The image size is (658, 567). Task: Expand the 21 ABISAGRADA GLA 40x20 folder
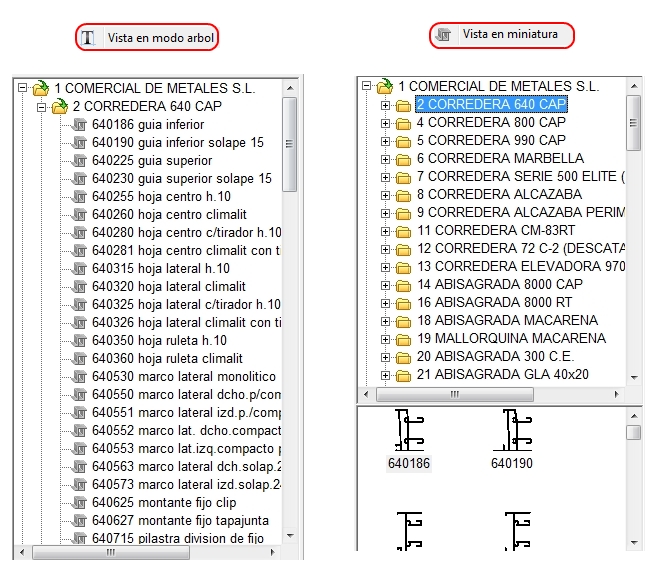(x=385, y=375)
